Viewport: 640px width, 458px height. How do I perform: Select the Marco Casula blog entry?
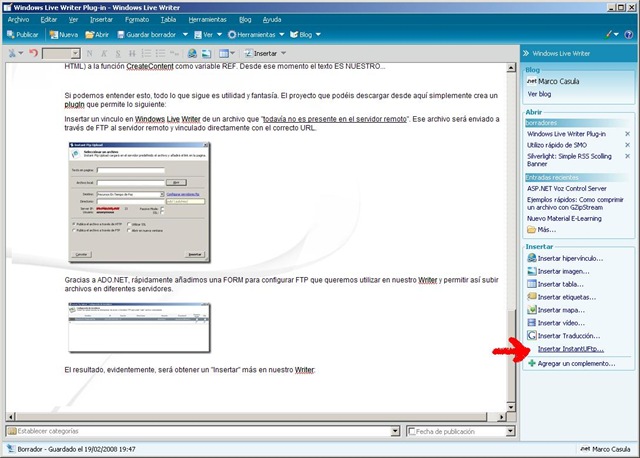click(553, 81)
